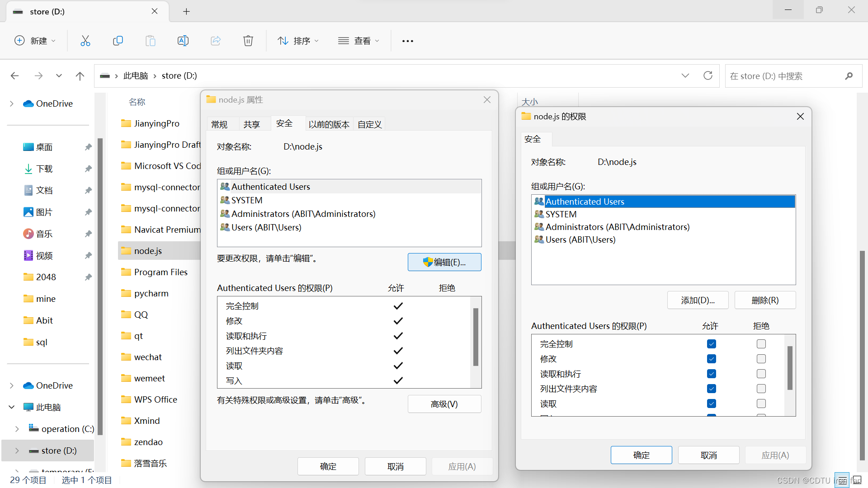The image size is (868, 488).
Task: Switch to 常规 tab in properties dialog
Action: point(219,124)
